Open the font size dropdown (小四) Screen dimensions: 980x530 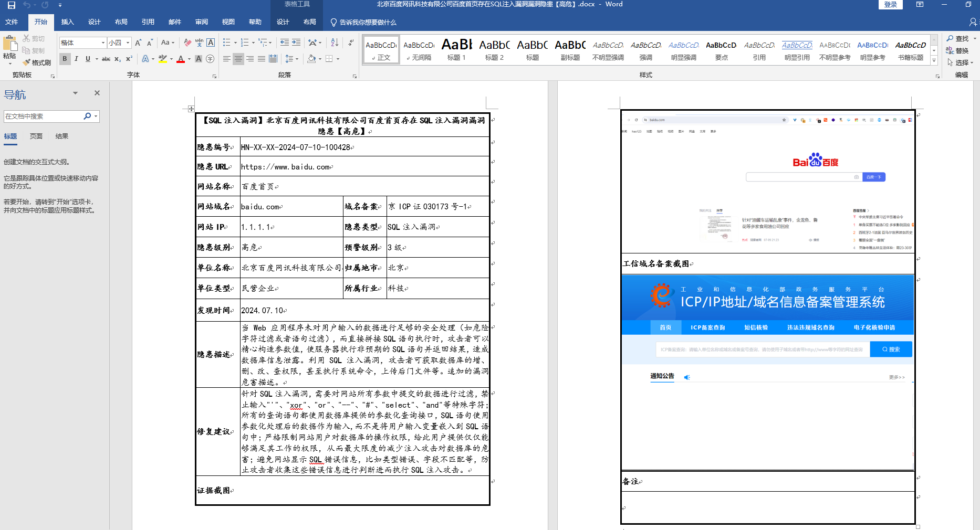pos(128,43)
